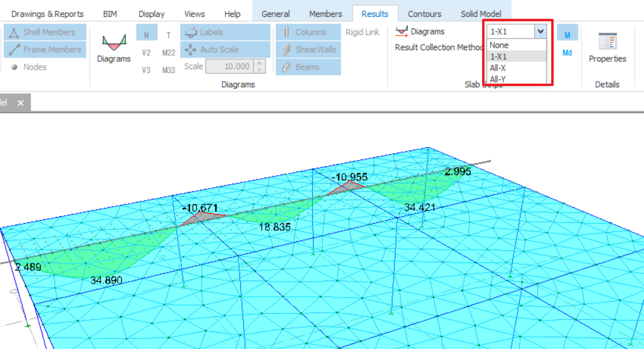This screenshot has height=349, width=644.
Task: Select the Md slab strip button
Action: 567,53
